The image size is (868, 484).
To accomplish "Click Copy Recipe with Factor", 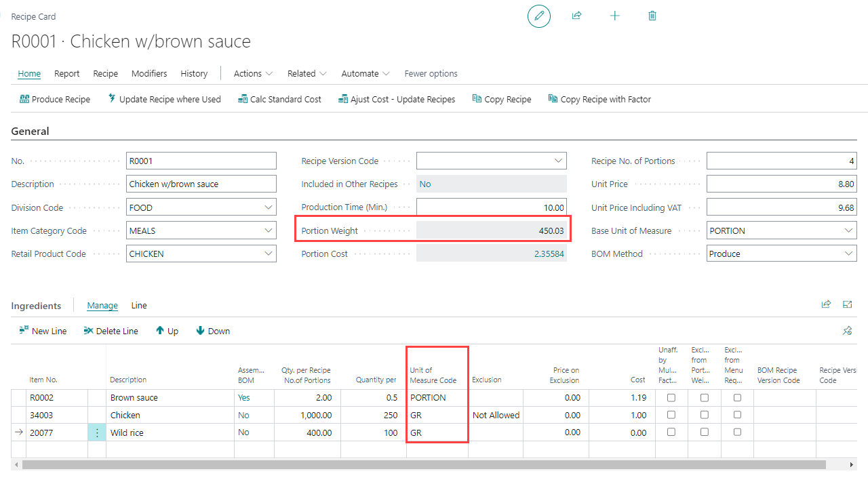I will tap(599, 99).
